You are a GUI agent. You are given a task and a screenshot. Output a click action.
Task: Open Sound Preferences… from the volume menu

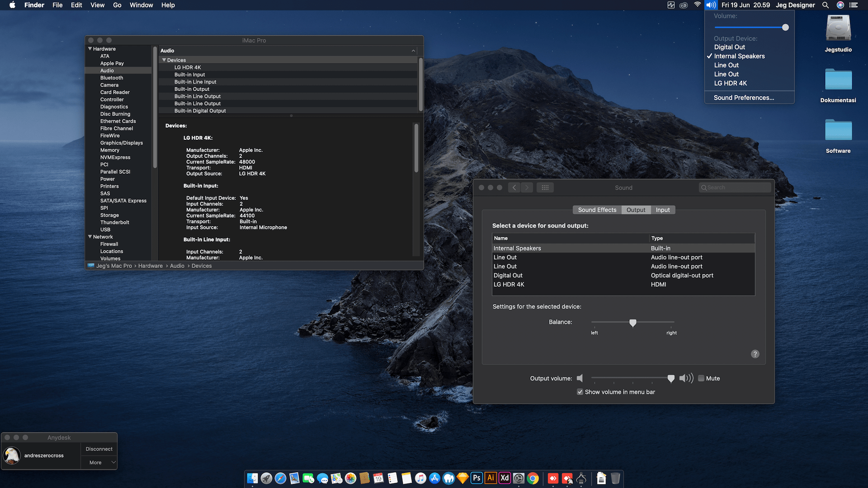coord(744,98)
